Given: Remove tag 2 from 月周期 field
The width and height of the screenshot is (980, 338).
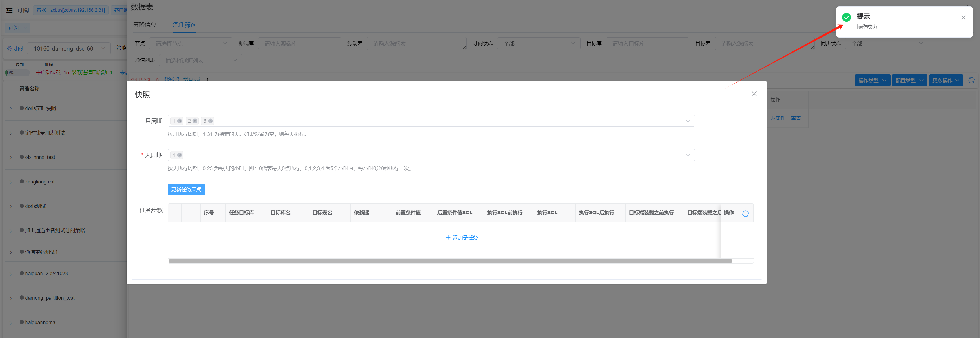Looking at the screenshot, I should point(195,121).
